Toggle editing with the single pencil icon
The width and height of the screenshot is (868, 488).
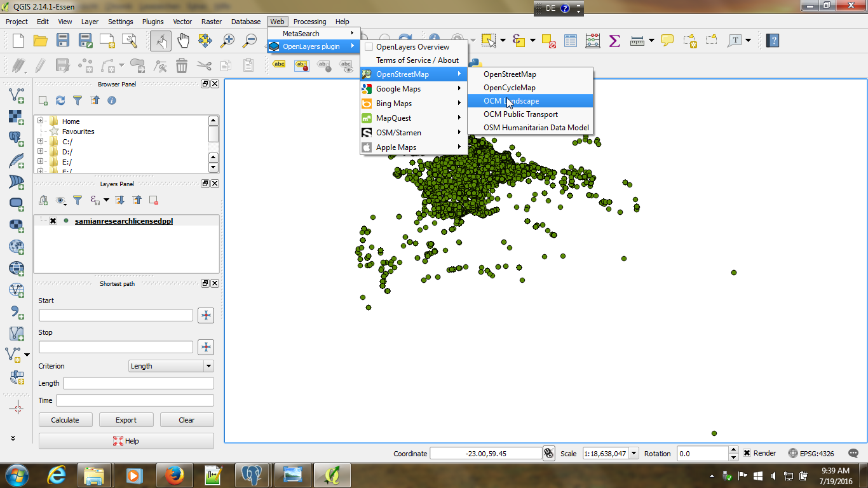[40, 65]
